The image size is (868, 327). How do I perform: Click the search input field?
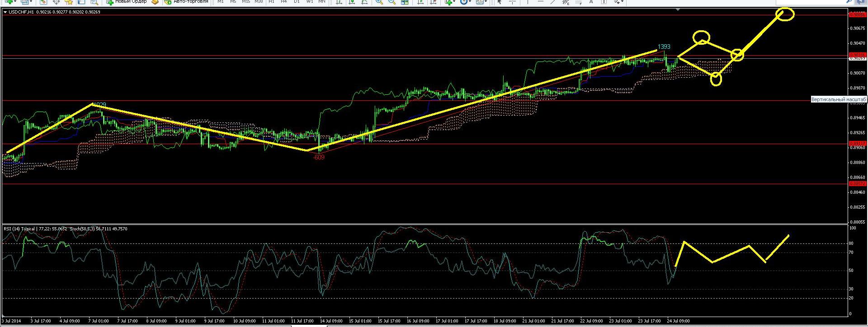[x=814, y=2]
